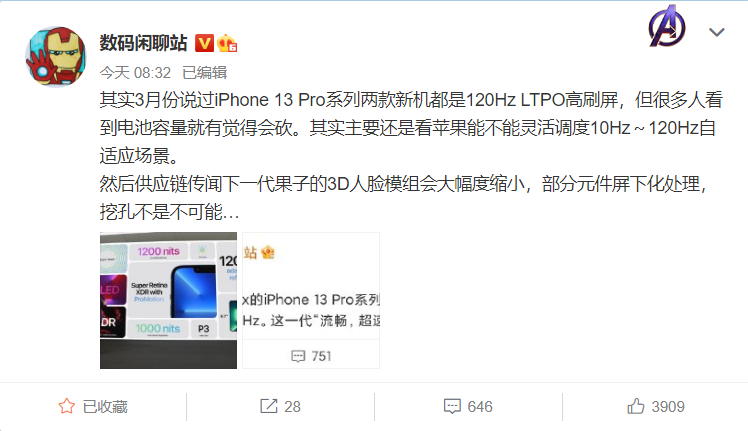748x431 pixels.
Task: Like the post with the thumbs-up icon
Action: [635, 406]
